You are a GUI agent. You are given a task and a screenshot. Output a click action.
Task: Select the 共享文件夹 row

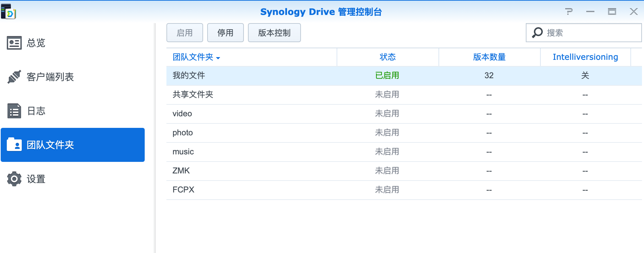[x=404, y=95]
